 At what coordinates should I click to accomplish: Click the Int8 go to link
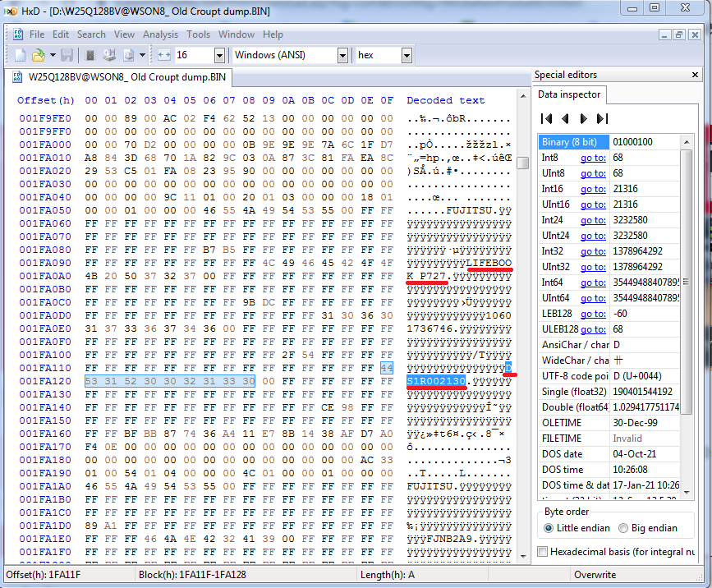(593, 158)
